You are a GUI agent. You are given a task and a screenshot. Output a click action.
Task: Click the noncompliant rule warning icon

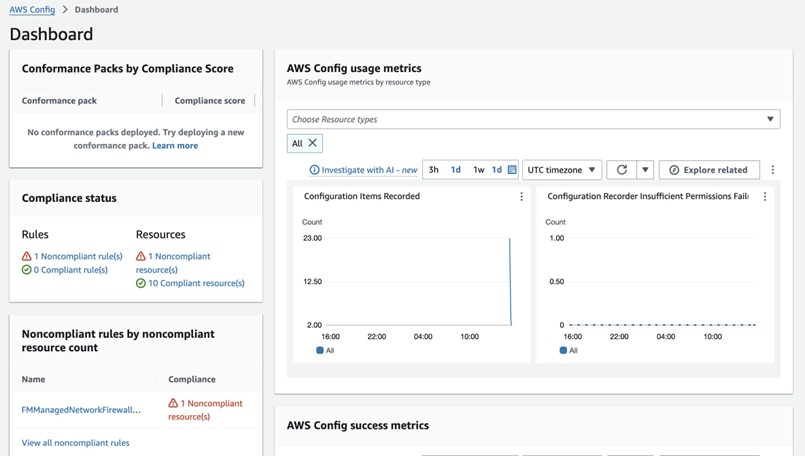(27, 257)
